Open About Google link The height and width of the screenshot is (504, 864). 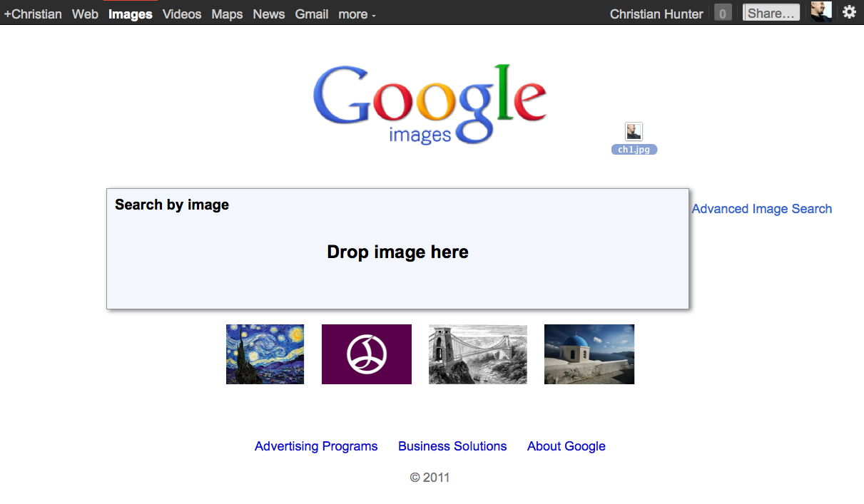(x=566, y=446)
